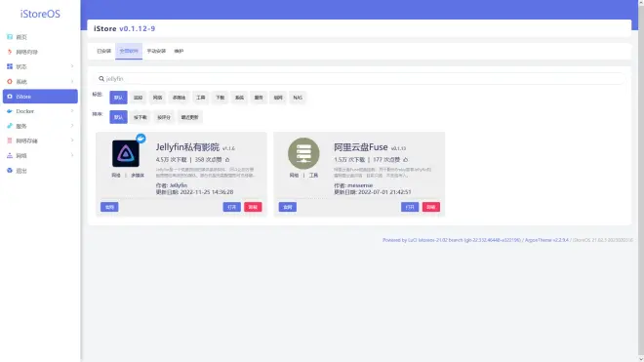Click the red system icon in sidebar
This screenshot has height=362, width=644.
point(10,81)
